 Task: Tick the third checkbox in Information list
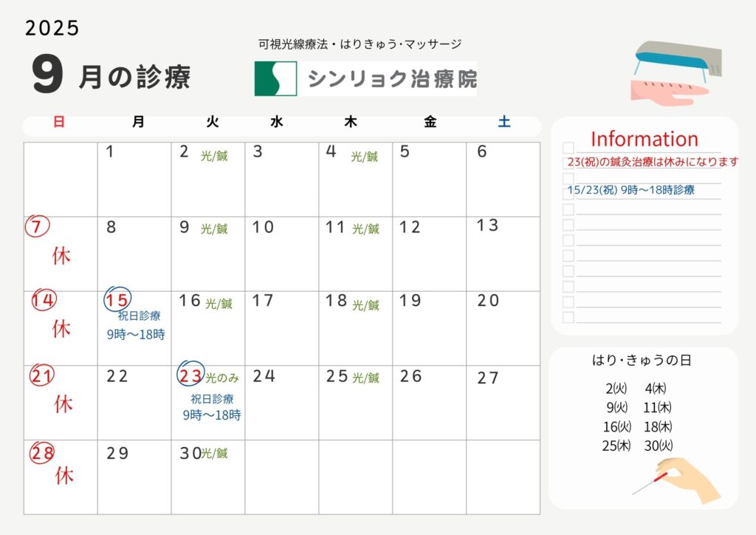point(568,179)
